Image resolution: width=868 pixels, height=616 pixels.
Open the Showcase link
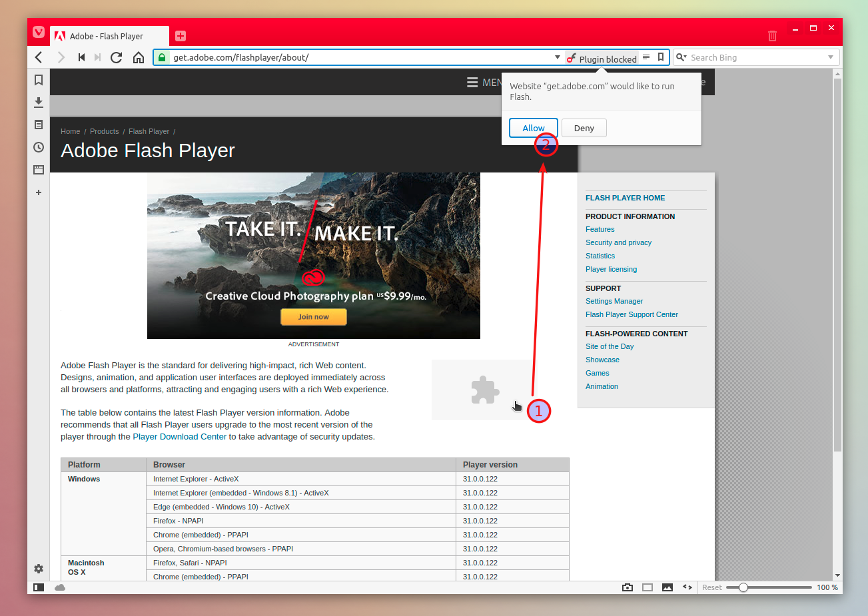[602, 360]
